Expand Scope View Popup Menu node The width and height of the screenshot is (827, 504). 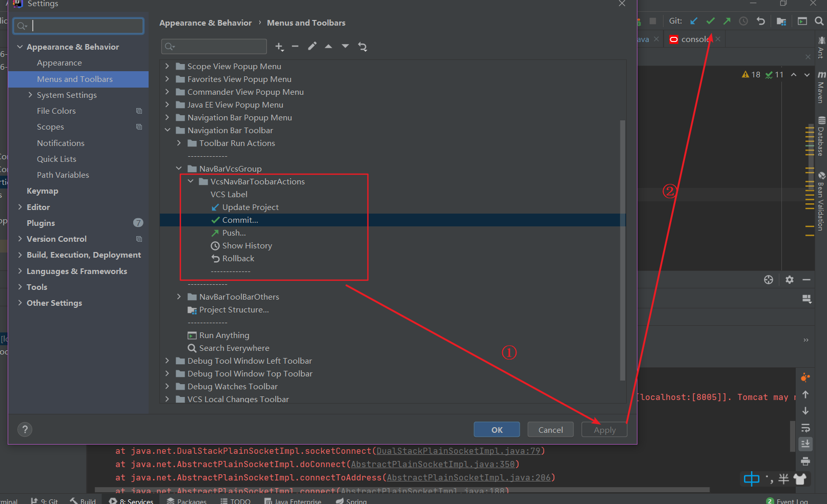tap(167, 66)
